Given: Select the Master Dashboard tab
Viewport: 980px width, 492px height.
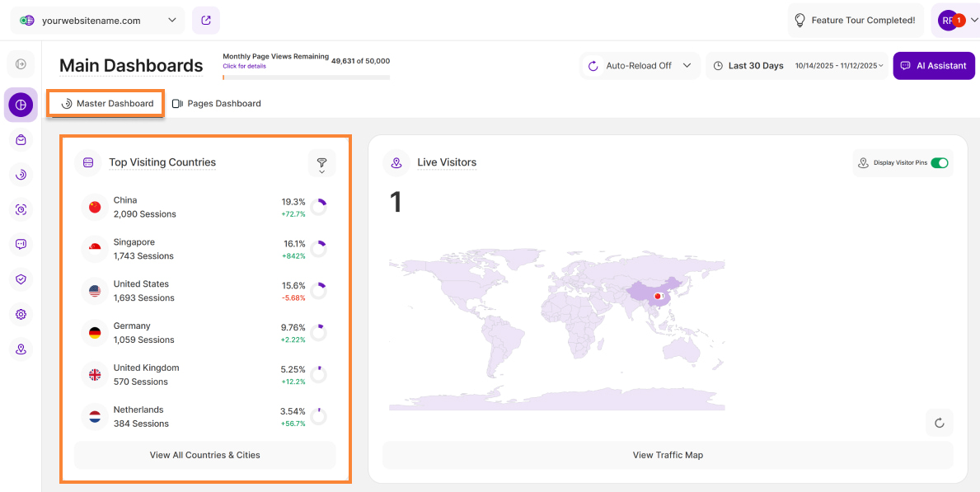Looking at the screenshot, I should 107,104.
